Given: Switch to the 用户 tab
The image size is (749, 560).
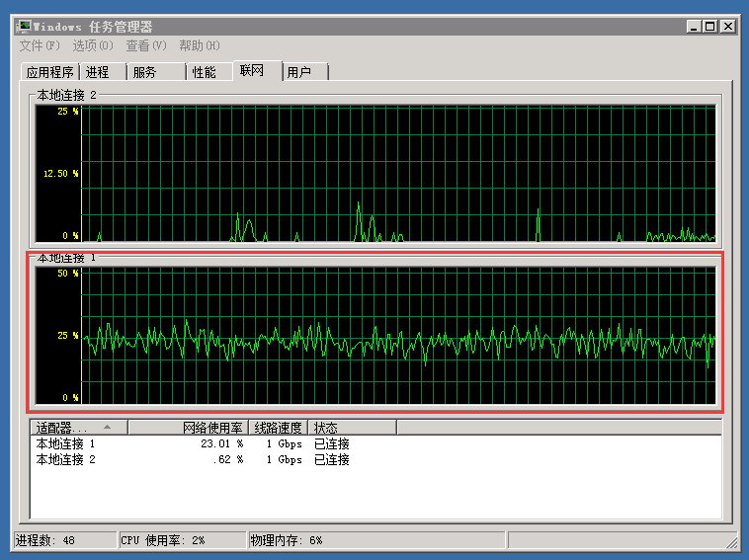Looking at the screenshot, I should point(305,72).
